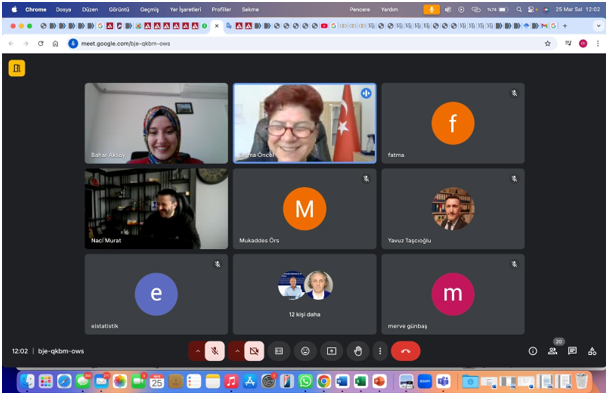
Task: Open the tab search dropdown arrow
Action: coord(598,26)
